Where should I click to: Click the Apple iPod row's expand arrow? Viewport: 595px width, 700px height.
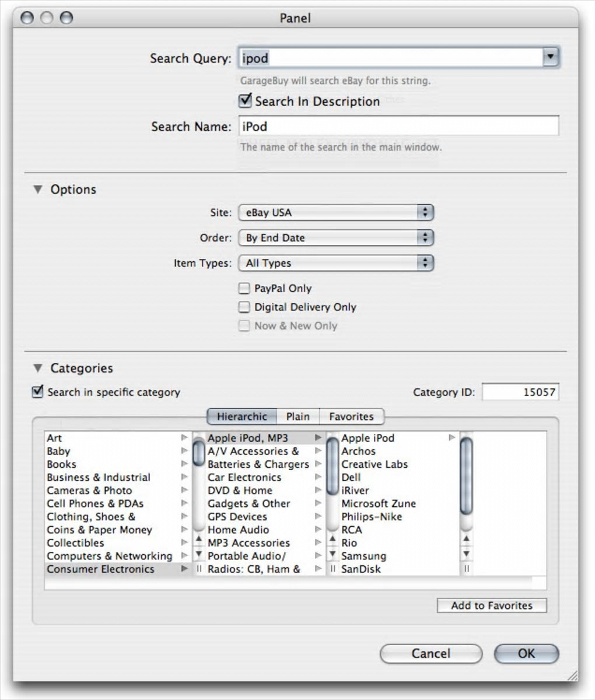tap(452, 437)
